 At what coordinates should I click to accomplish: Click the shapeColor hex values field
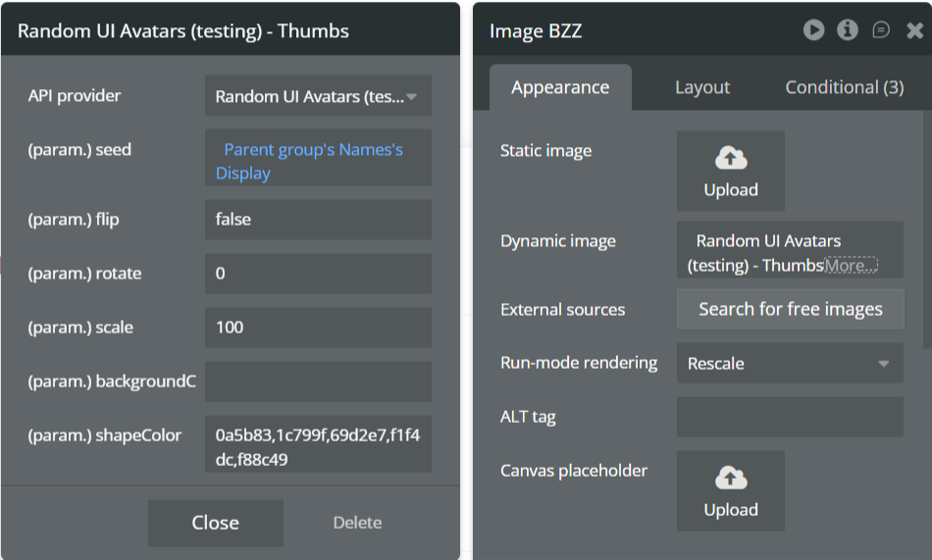(318, 445)
